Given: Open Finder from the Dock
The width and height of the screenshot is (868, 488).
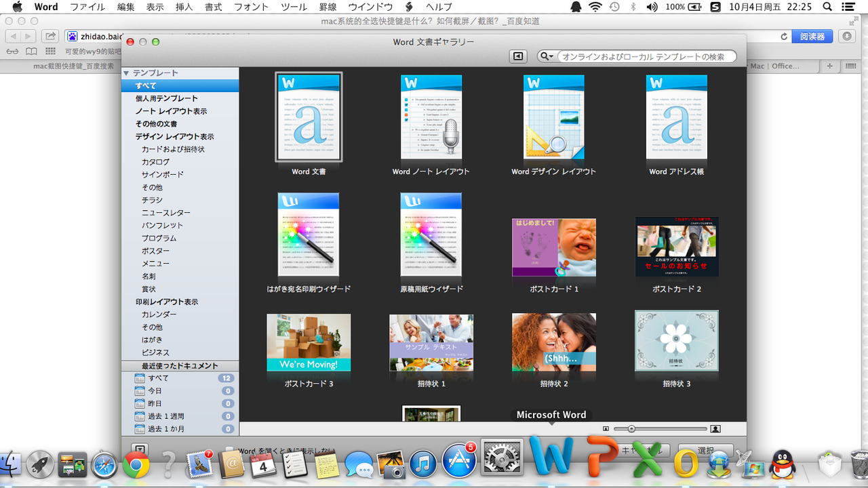Looking at the screenshot, I should [x=9, y=464].
